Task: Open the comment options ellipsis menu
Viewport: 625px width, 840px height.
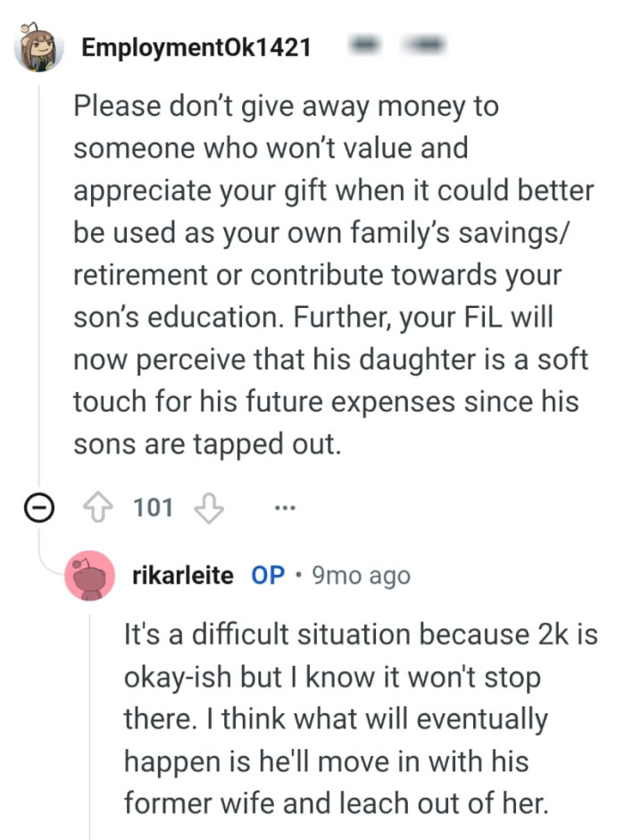Action: click(285, 507)
